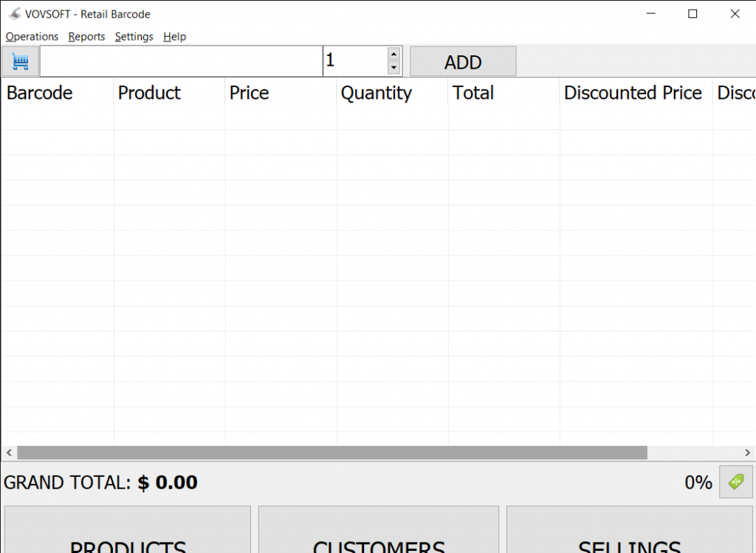The height and width of the screenshot is (553, 756).
Task: Click the shopping cart icon button
Action: 20,61
